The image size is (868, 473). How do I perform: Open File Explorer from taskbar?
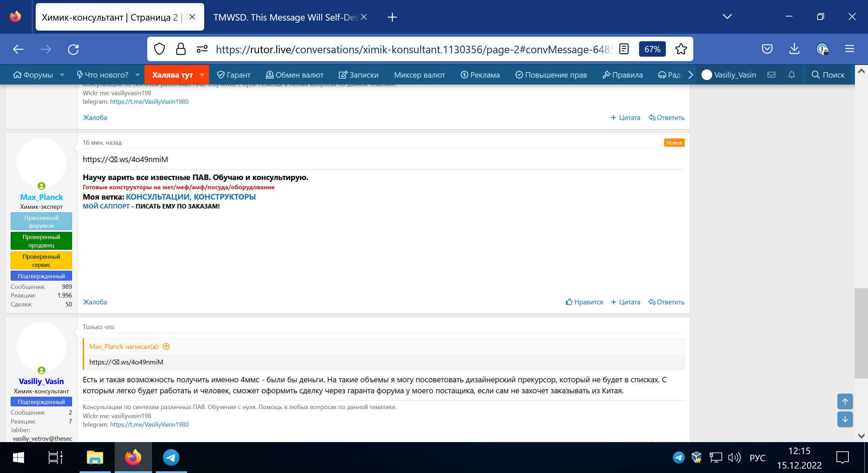coord(95,458)
